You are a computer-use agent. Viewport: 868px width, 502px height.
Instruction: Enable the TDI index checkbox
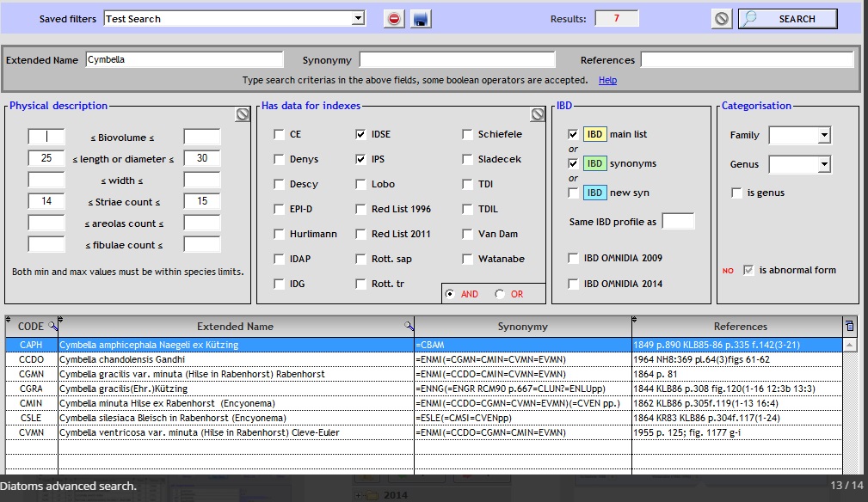[467, 184]
